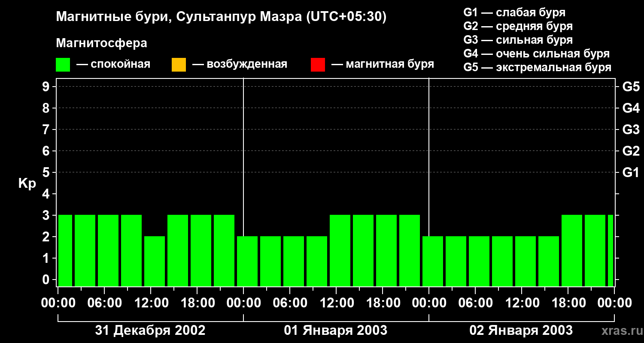Click the green 'спокойная' legend swatch

(x=63, y=65)
